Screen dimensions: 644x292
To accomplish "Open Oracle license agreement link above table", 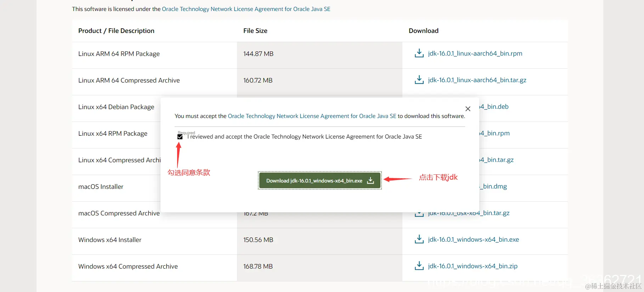I will [246, 9].
